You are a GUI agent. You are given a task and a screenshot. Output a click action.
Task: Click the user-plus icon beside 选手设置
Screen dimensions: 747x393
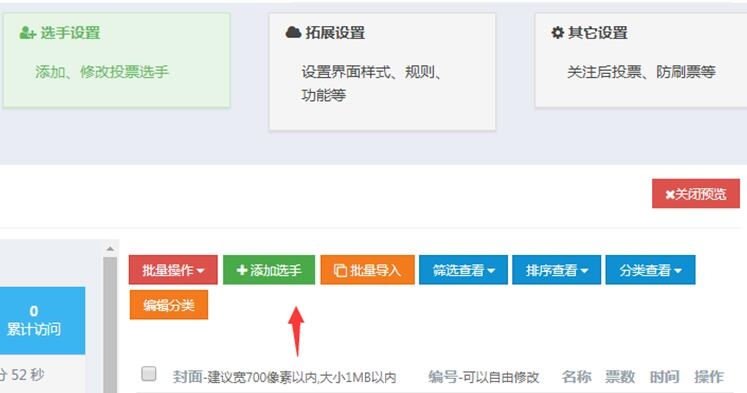(x=28, y=33)
